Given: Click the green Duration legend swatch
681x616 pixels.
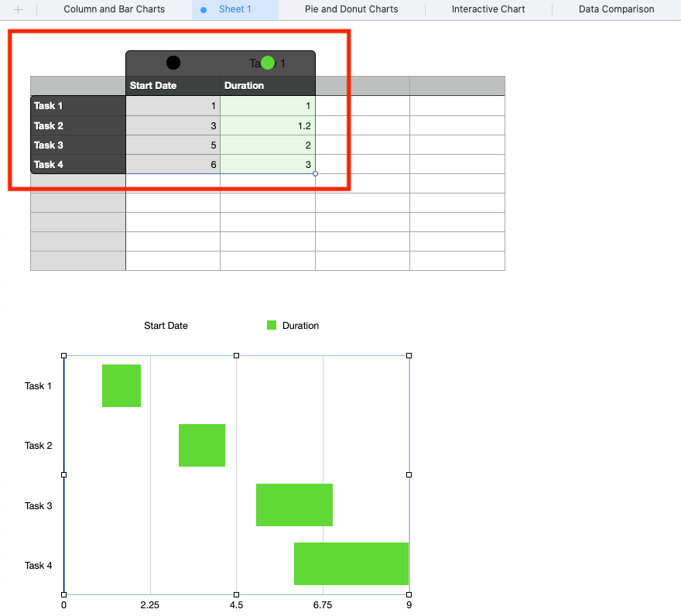Looking at the screenshot, I should tap(272, 326).
